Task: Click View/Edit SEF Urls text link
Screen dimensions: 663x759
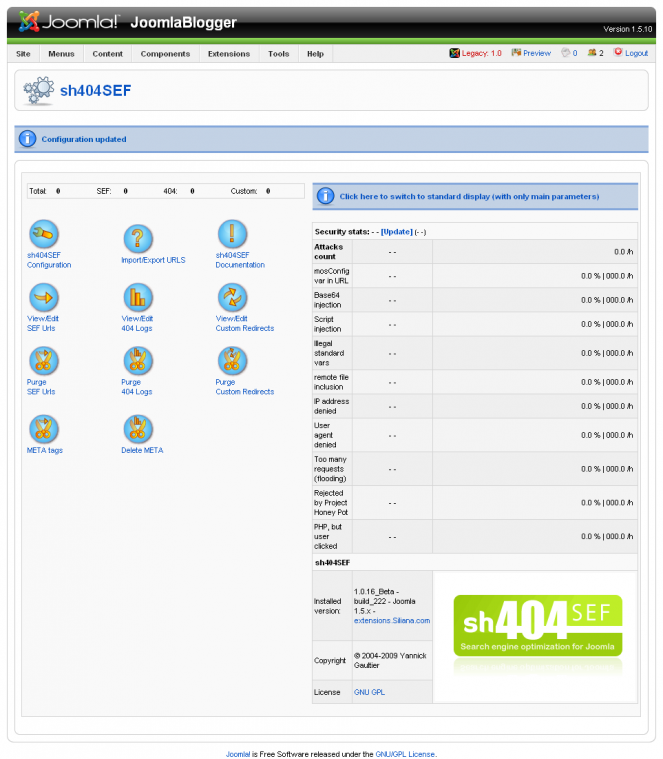Action: pyautogui.click(x=43, y=323)
